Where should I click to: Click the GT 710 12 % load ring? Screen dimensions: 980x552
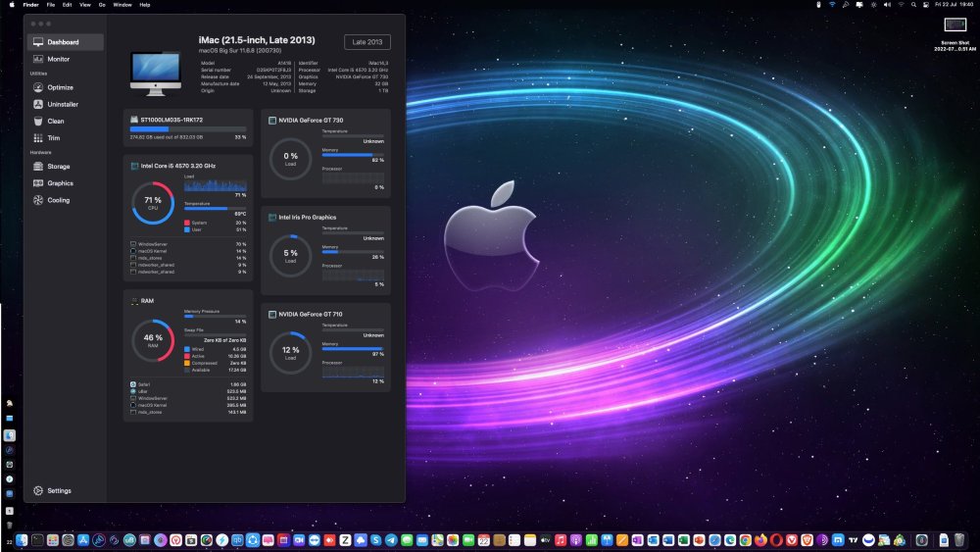(291, 353)
